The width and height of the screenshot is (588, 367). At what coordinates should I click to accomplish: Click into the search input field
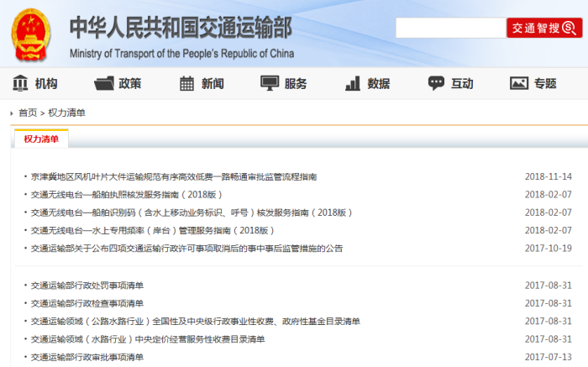(x=451, y=28)
